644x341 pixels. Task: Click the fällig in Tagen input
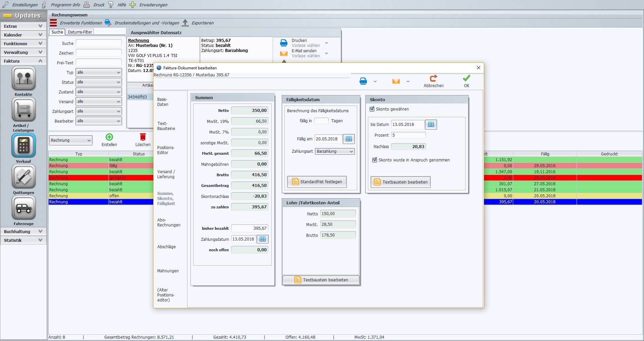click(321, 121)
